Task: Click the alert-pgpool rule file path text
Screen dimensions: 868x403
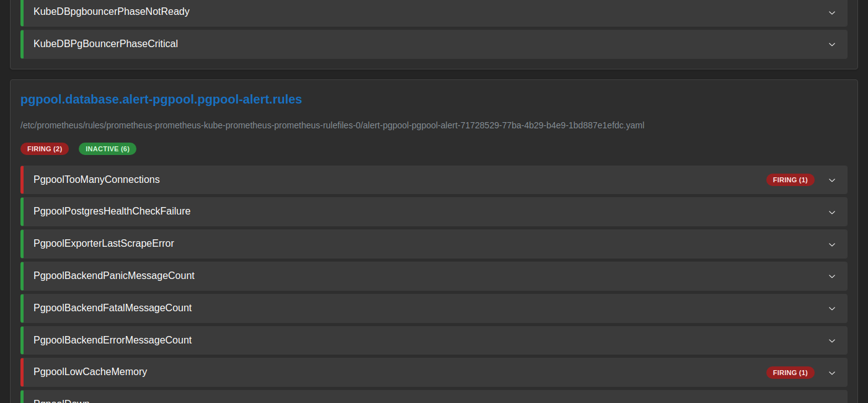Action: [x=332, y=125]
